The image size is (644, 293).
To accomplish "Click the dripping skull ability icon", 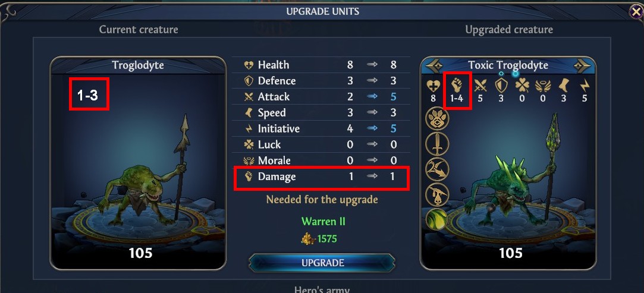I will 438,194.
